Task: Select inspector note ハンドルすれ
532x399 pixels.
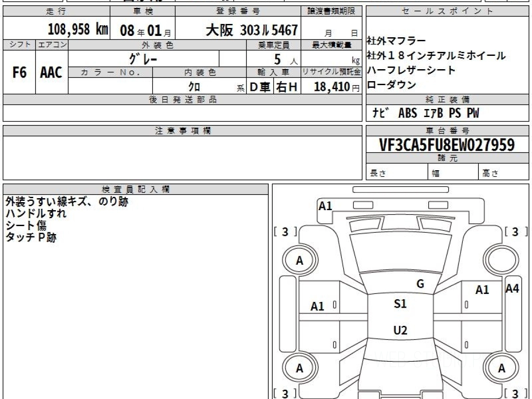Action: [36, 213]
